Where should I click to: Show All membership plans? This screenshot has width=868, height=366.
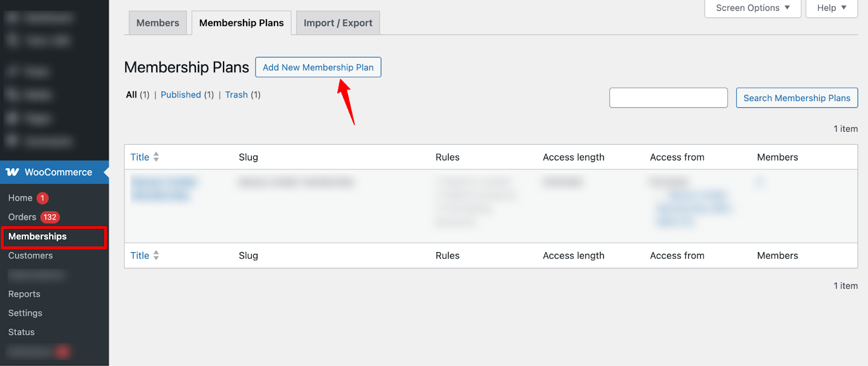(x=131, y=94)
